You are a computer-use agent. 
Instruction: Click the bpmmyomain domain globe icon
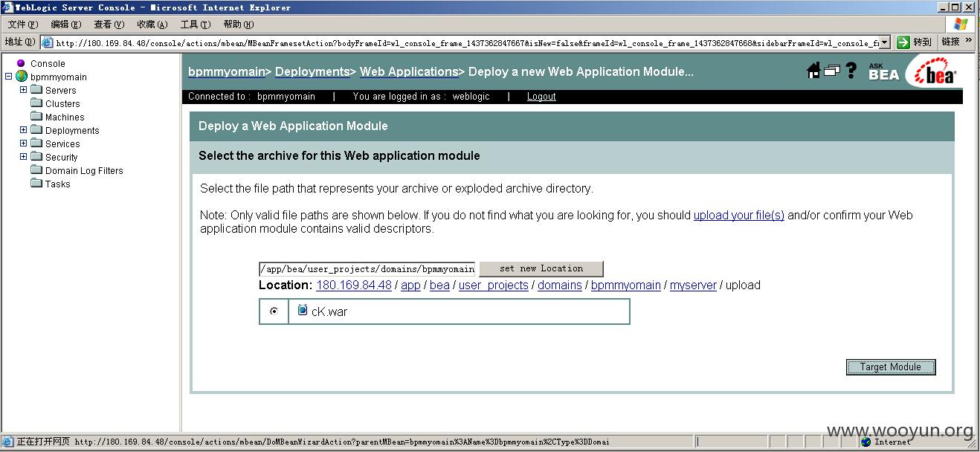(22, 77)
